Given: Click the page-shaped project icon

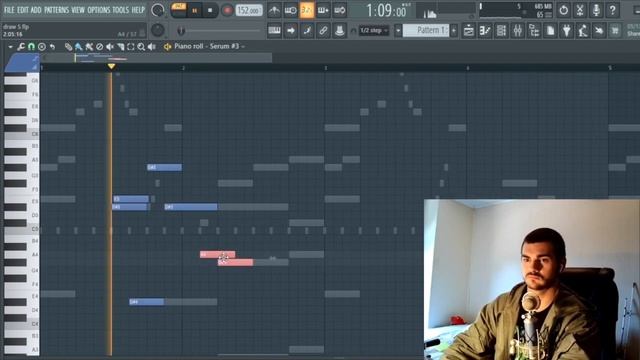Looking at the screenshot, I should (x=550, y=31).
